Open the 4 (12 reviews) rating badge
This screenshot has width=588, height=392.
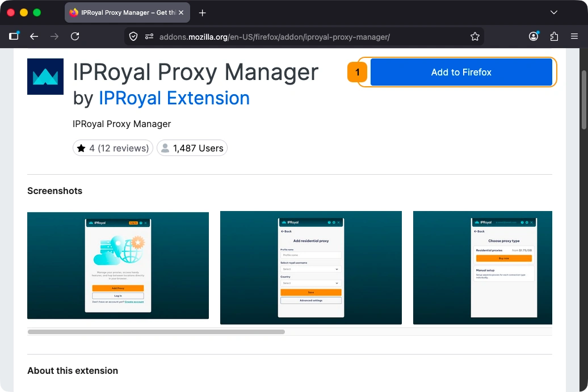point(113,148)
